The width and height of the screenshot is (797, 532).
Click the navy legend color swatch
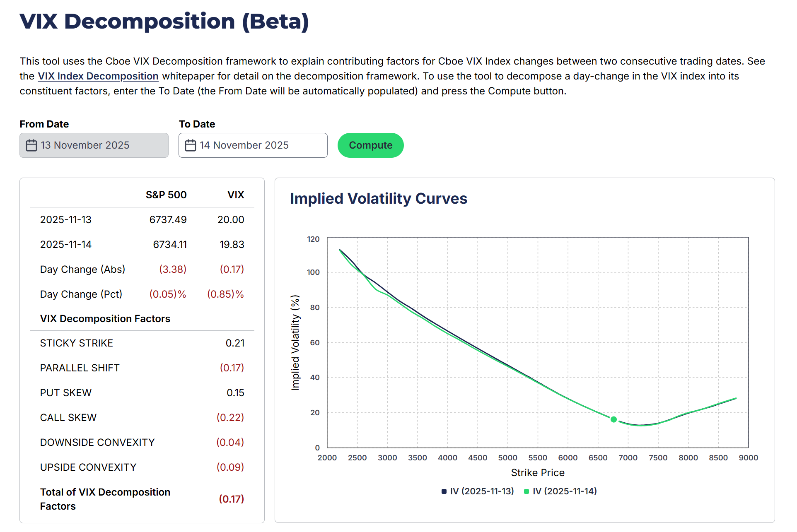coord(444,491)
